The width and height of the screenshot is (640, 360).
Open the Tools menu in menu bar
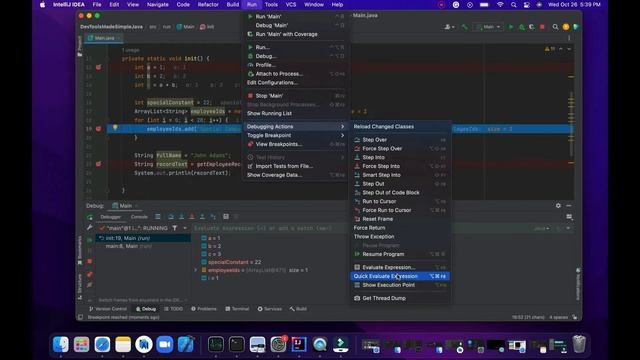(x=271, y=4)
